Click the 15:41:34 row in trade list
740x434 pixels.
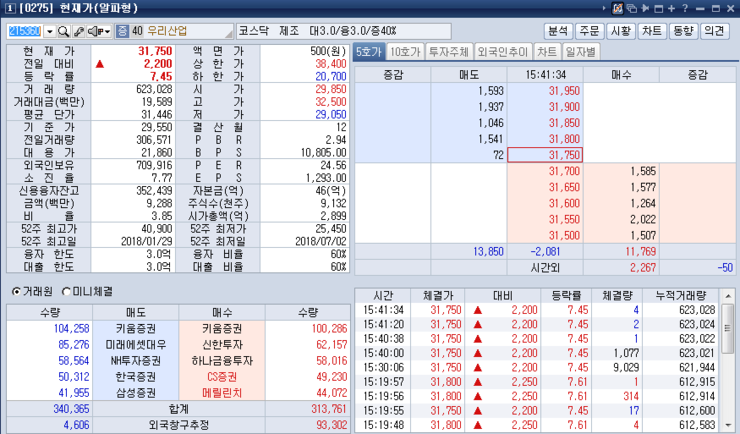536,310
